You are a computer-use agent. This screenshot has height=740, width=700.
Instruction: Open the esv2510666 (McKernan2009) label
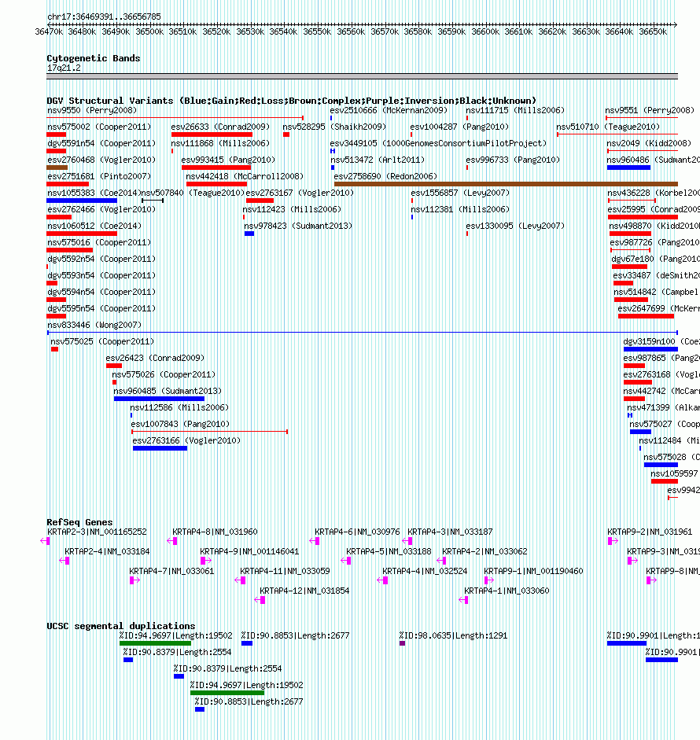[389, 110]
